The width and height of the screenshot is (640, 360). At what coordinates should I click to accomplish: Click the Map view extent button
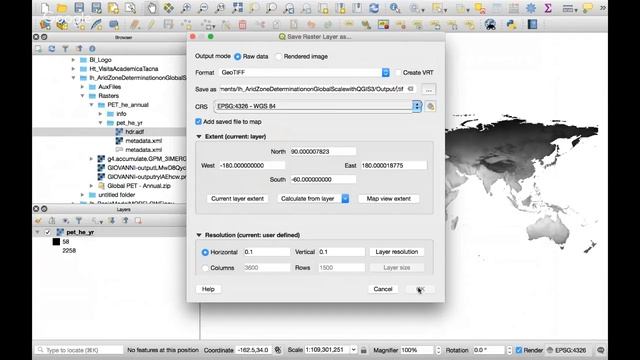coord(389,198)
